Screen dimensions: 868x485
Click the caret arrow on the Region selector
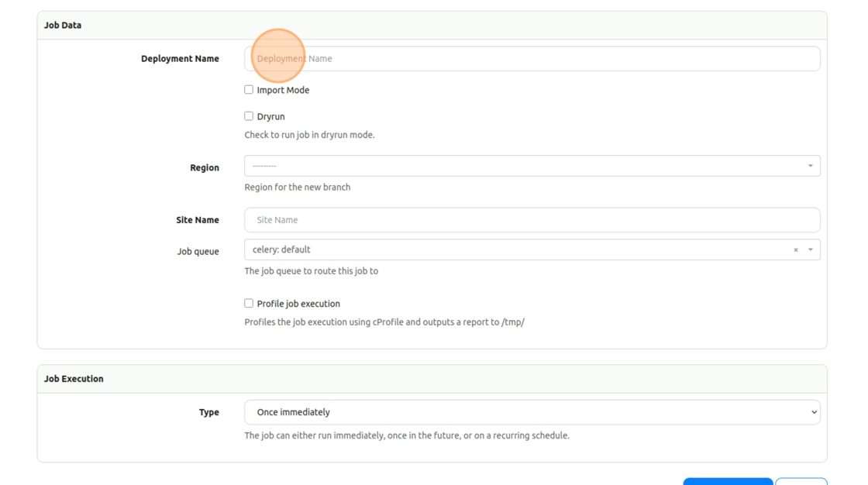[811, 166]
